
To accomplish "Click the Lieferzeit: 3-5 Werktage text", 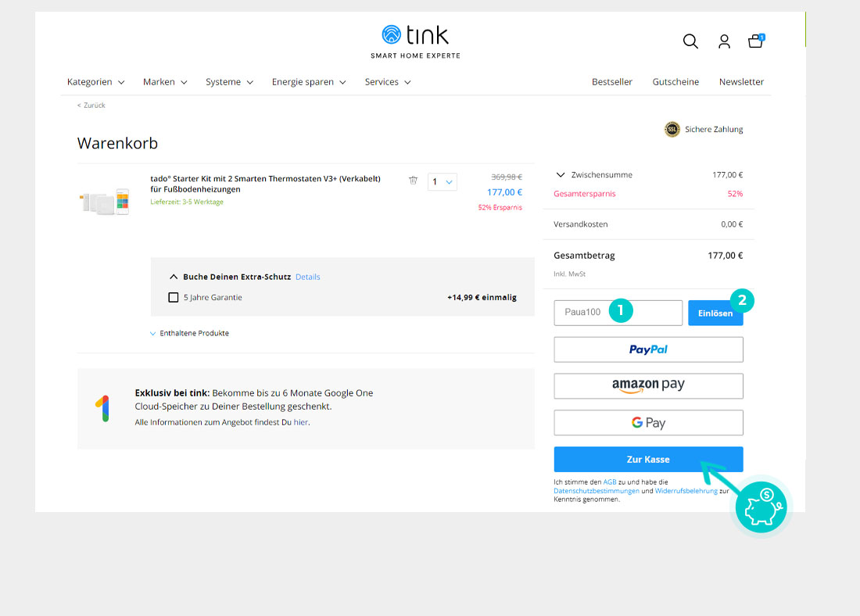I will point(187,202).
